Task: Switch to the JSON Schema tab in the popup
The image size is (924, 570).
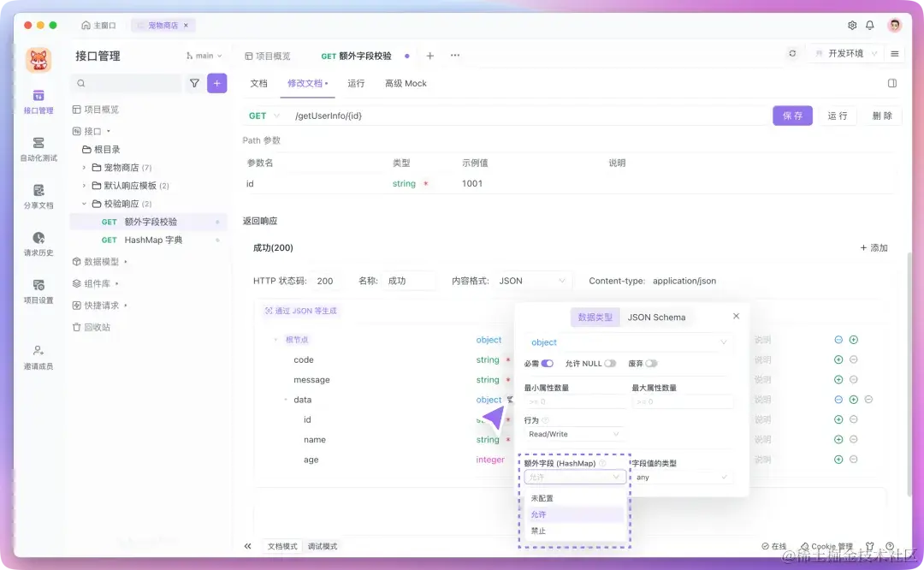Action: pyautogui.click(x=657, y=316)
